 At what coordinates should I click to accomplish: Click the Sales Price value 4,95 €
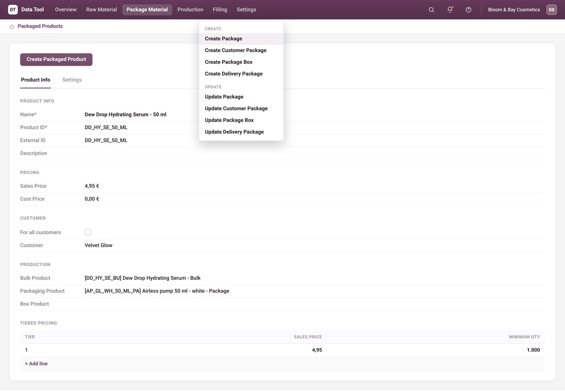click(92, 186)
